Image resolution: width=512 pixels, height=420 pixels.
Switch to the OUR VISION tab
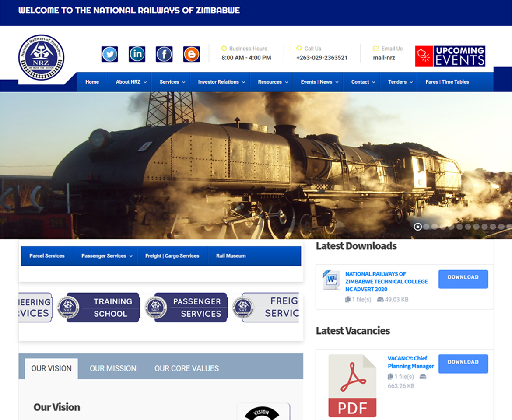click(x=51, y=368)
